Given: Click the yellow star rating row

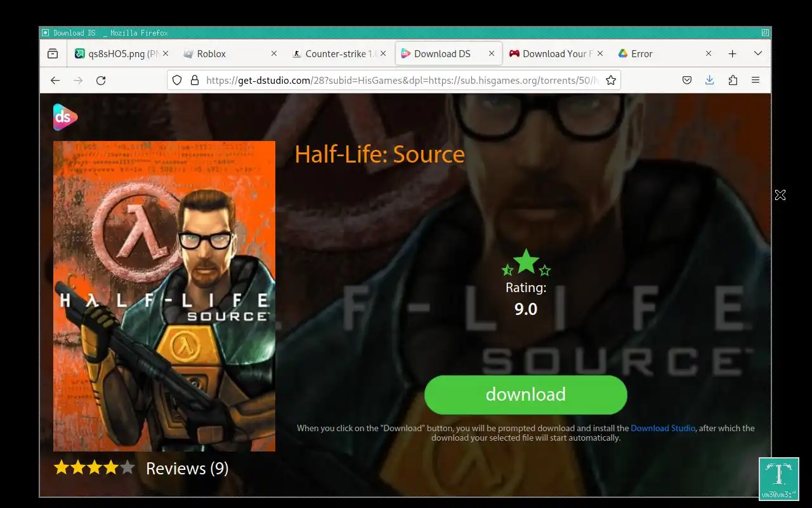Looking at the screenshot, I should (x=95, y=468).
